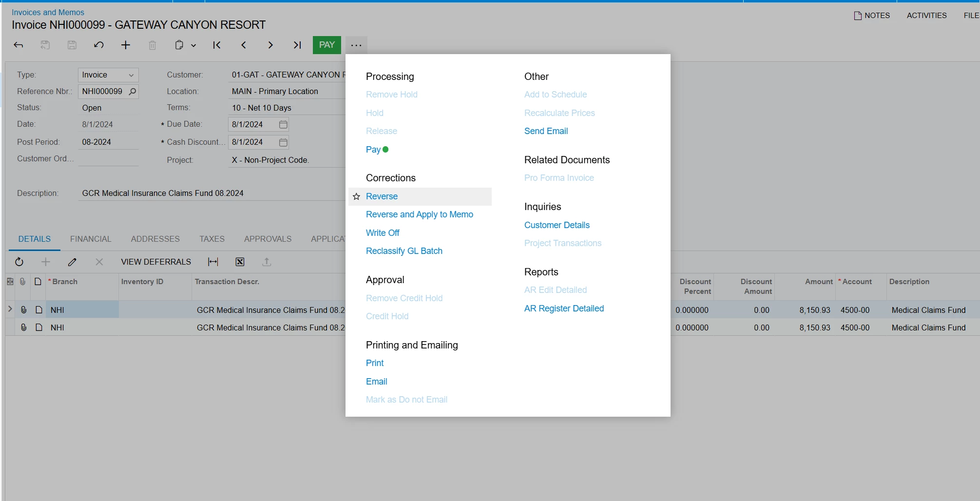Go to the next record
Screen dimensions: 980x501
tap(270, 45)
